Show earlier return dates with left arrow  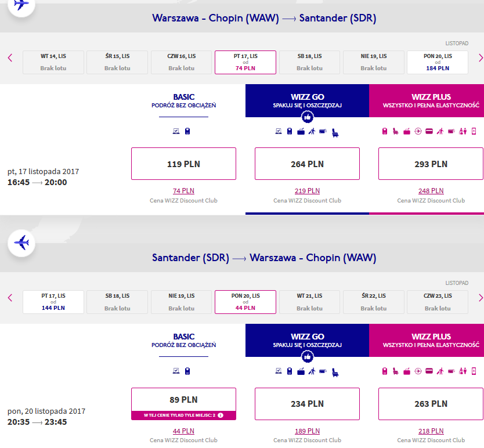coord(10,298)
